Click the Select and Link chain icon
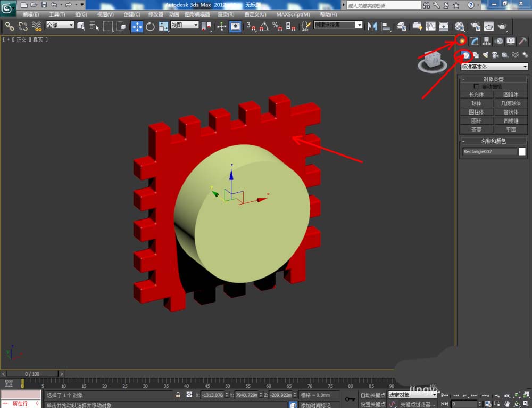Screen dimensions: 532x408 point(10,26)
